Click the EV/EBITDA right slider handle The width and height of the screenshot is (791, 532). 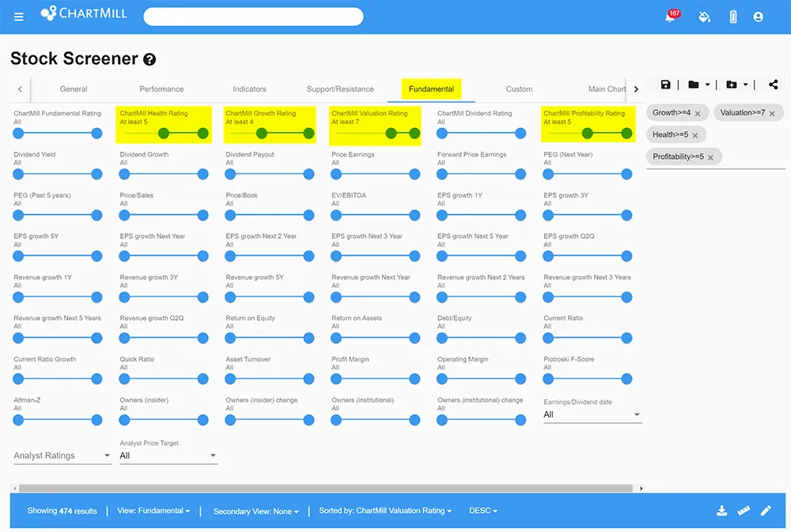coord(414,215)
